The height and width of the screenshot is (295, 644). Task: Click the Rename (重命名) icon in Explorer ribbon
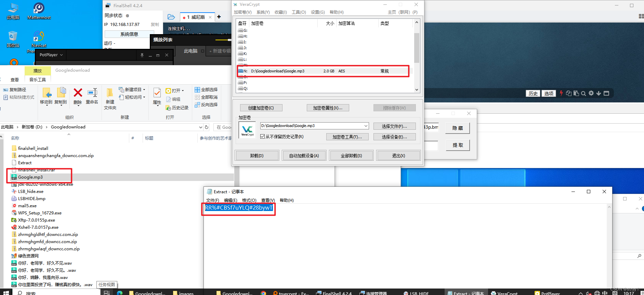click(92, 93)
